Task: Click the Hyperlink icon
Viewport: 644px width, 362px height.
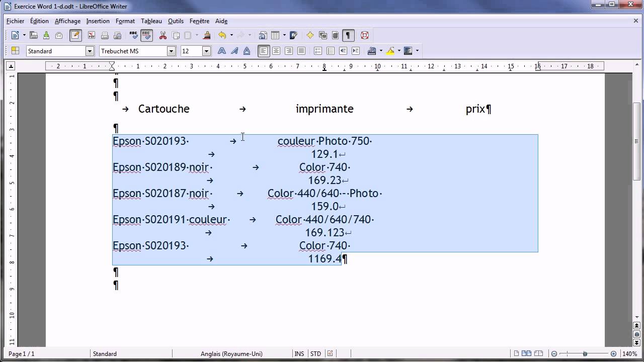Action: tap(263, 35)
